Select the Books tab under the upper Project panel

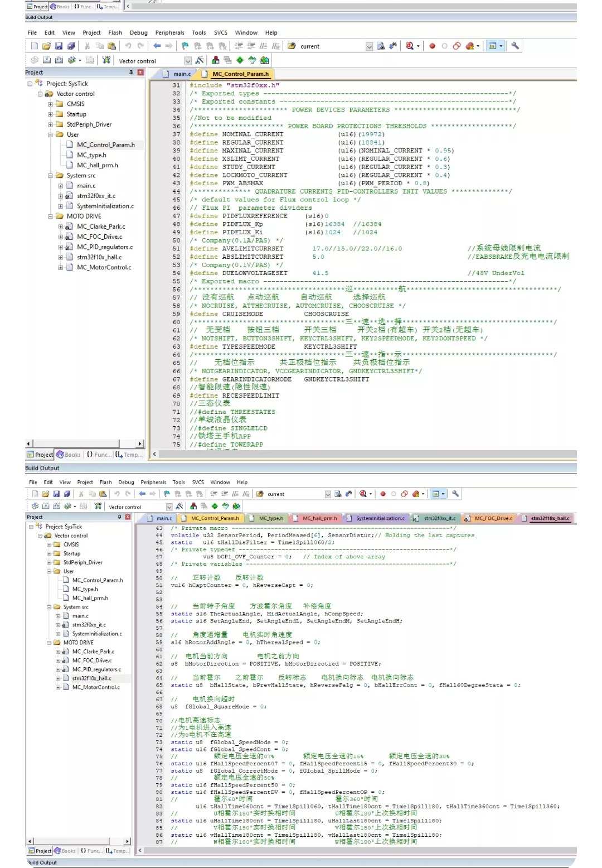point(68,455)
